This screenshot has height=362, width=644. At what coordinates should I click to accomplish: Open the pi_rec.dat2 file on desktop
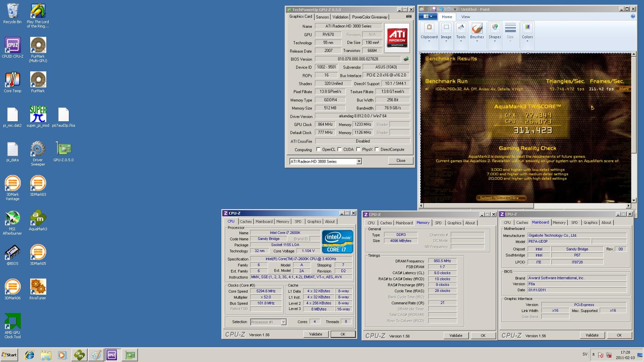coord(12,117)
